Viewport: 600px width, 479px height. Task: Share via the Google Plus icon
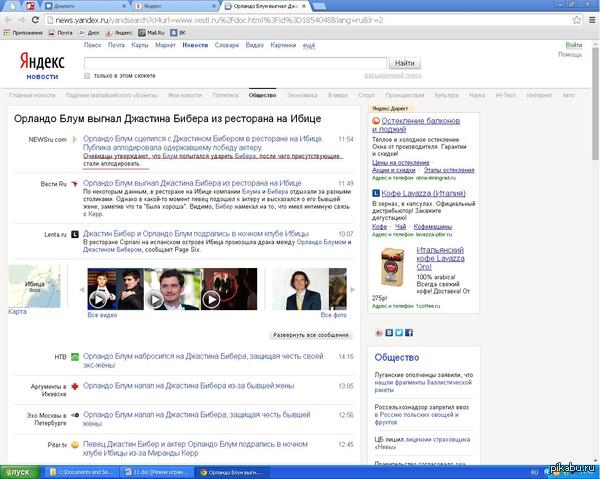point(379,332)
